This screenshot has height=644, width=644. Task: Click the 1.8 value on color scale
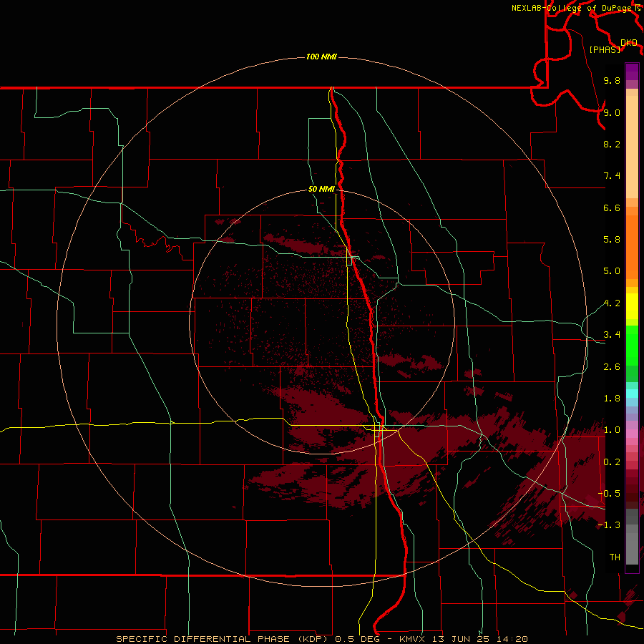[612, 399]
